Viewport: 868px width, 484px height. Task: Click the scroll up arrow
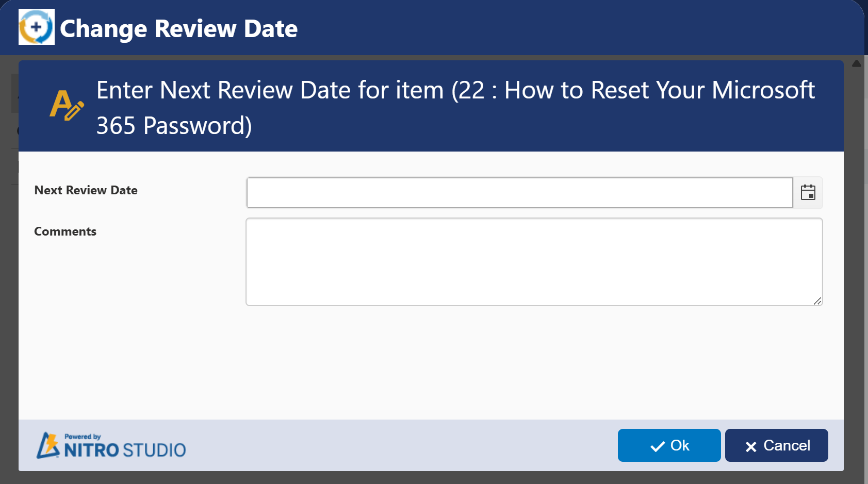click(x=857, y=63)
